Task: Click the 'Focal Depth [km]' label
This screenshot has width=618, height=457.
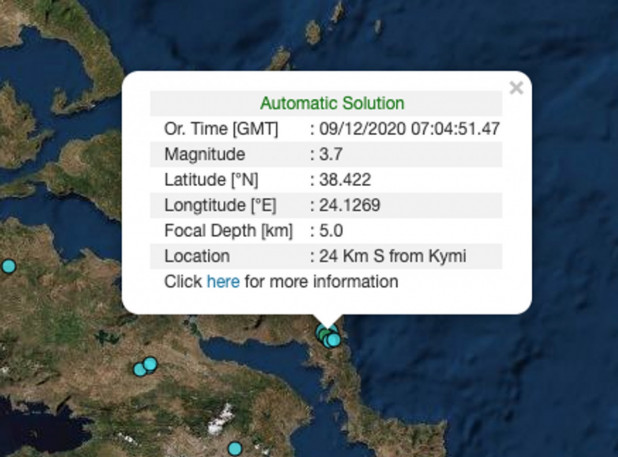Action: tap(226, 231)
